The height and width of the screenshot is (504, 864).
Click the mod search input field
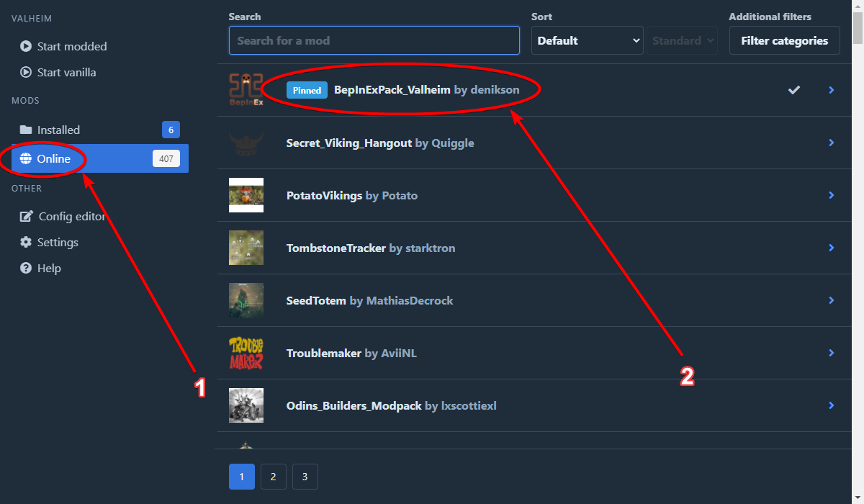374,40
